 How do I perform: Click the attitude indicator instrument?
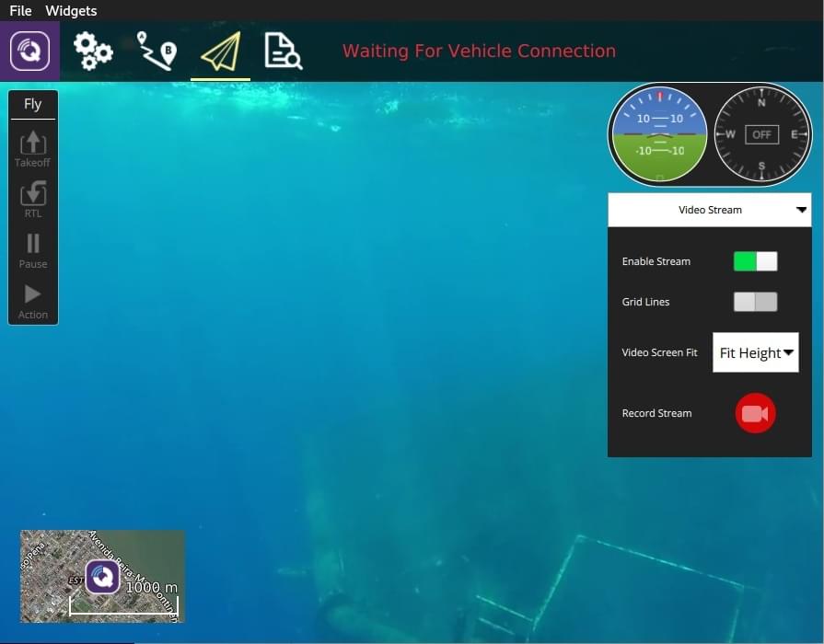pos(659,134)
